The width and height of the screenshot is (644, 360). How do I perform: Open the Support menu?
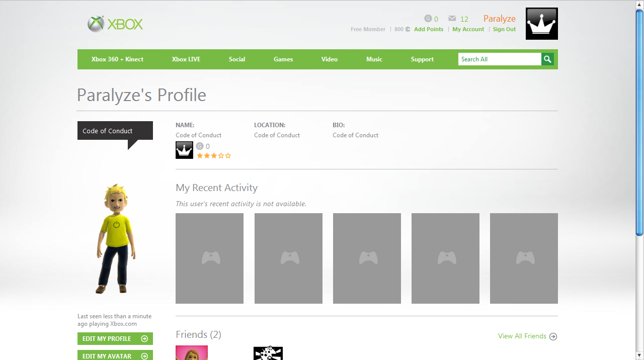click(x=422, y=59)
